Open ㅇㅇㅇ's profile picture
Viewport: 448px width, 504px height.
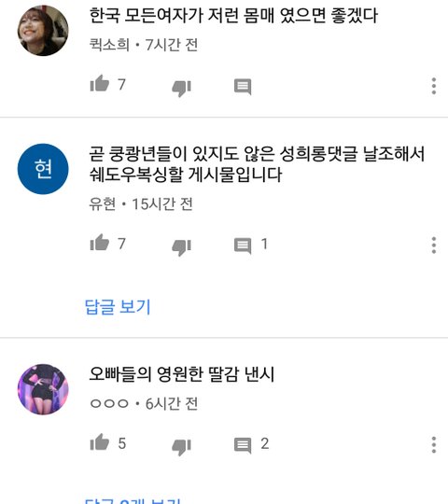tap(43, 389)
